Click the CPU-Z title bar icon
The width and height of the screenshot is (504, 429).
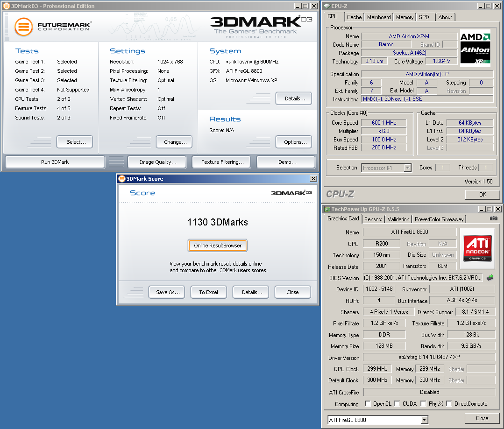click(x=327, y=6)
